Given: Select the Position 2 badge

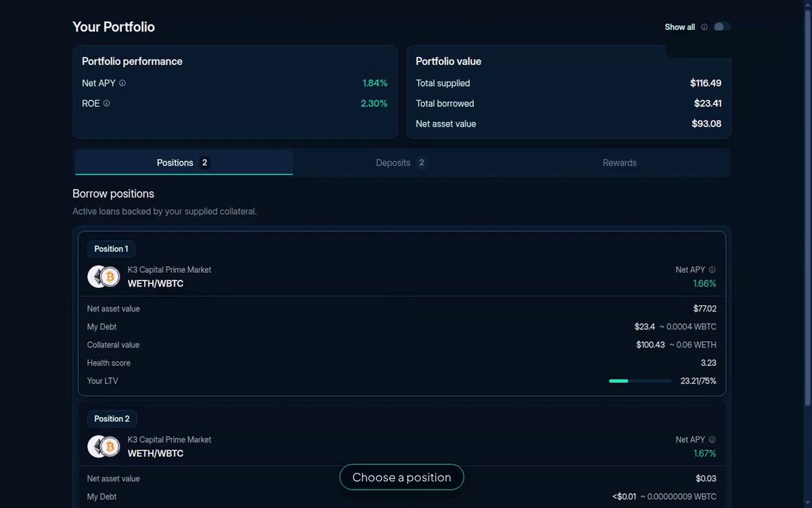Looking at the screenshot, I should point(112,419).
